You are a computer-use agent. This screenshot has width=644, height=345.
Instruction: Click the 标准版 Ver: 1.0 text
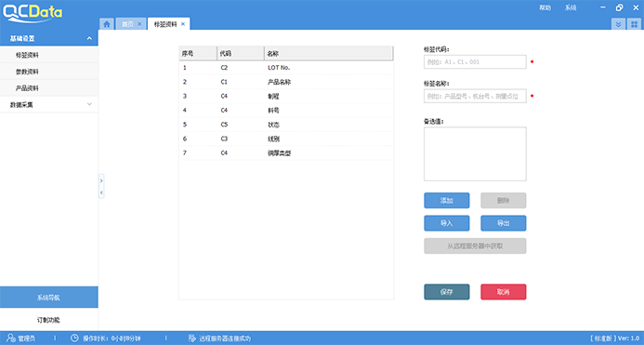[615, 338]
